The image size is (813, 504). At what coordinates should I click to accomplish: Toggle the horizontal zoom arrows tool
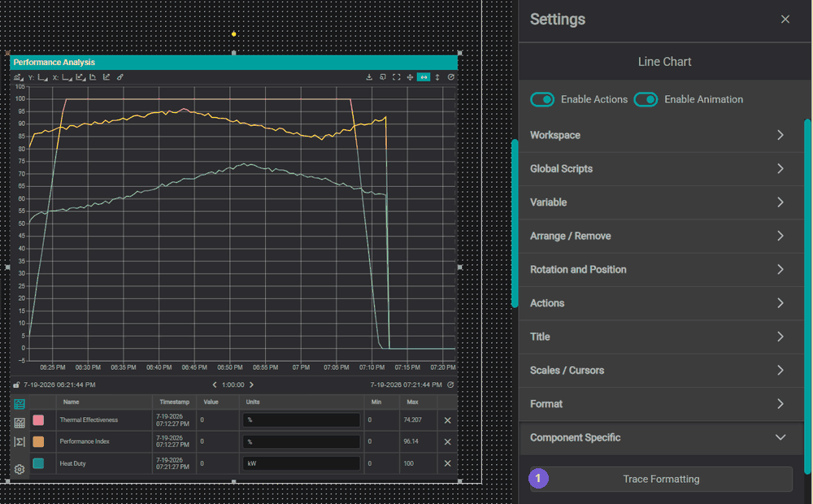click(x=424, y=76)
